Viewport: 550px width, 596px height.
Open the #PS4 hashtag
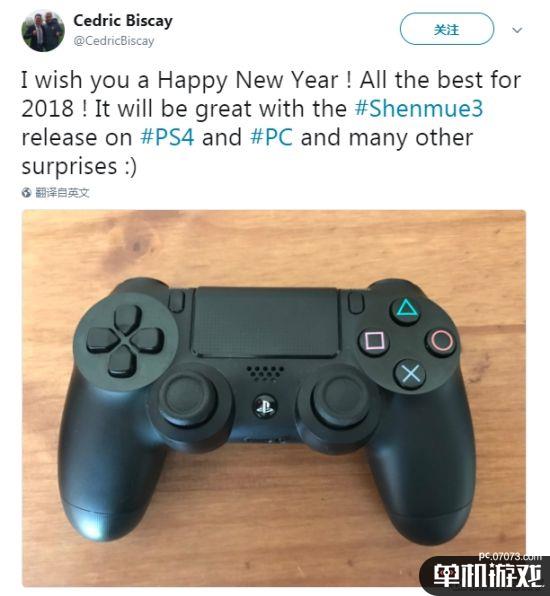[x=167, y=137]
